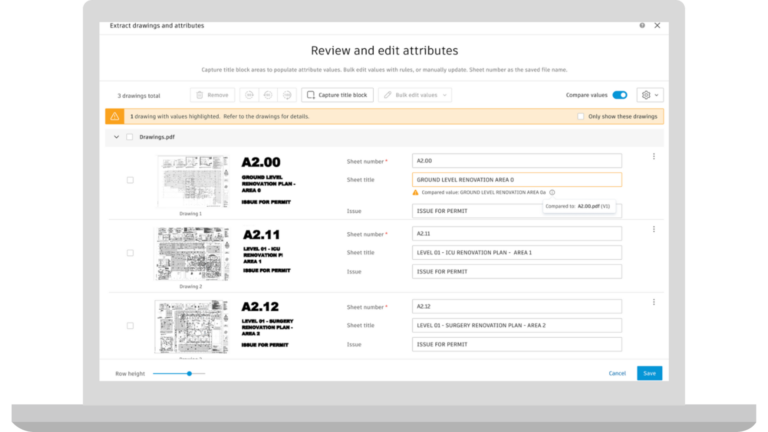The height and width of the screenshot is (432, 768).
Task: Click Sheet title field GROUND LEVEL RENOVATION AREA 0
Action: tap(517, 180)
